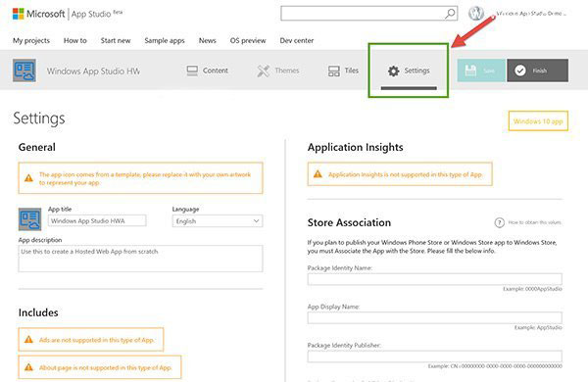
Task: Click the Settings gear icon
Action: point(393,71)
